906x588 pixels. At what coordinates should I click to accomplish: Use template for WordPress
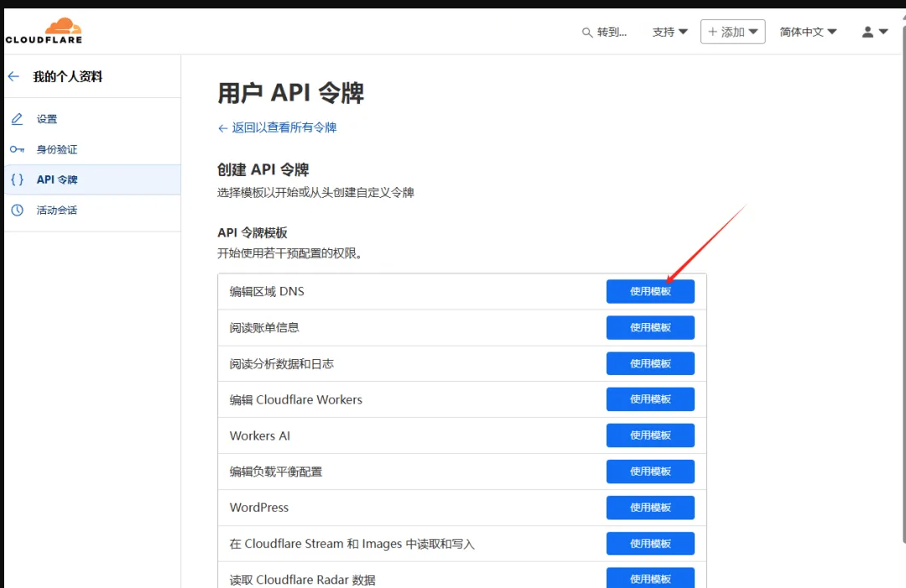pyautogui.click(x=650, y=507)
